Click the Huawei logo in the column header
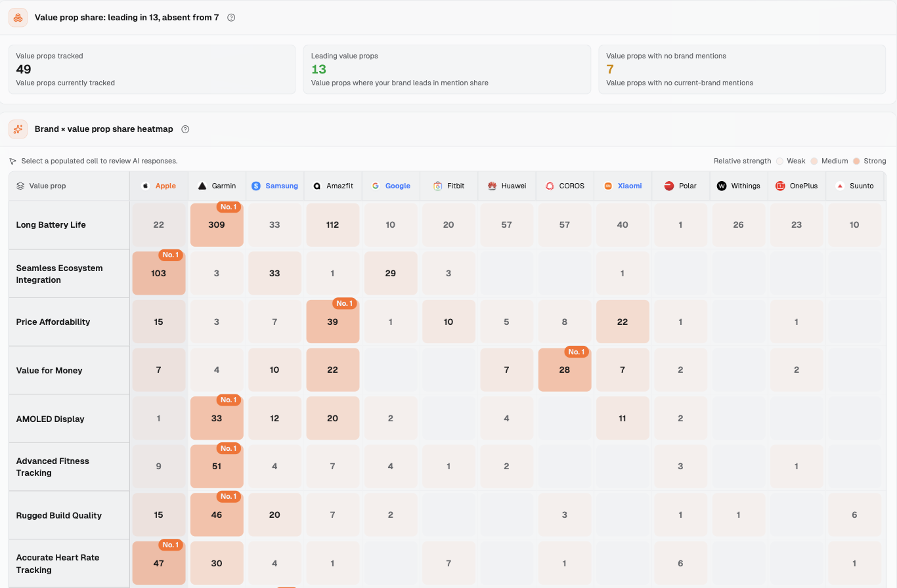897x588 pixels. pos(492,186)
